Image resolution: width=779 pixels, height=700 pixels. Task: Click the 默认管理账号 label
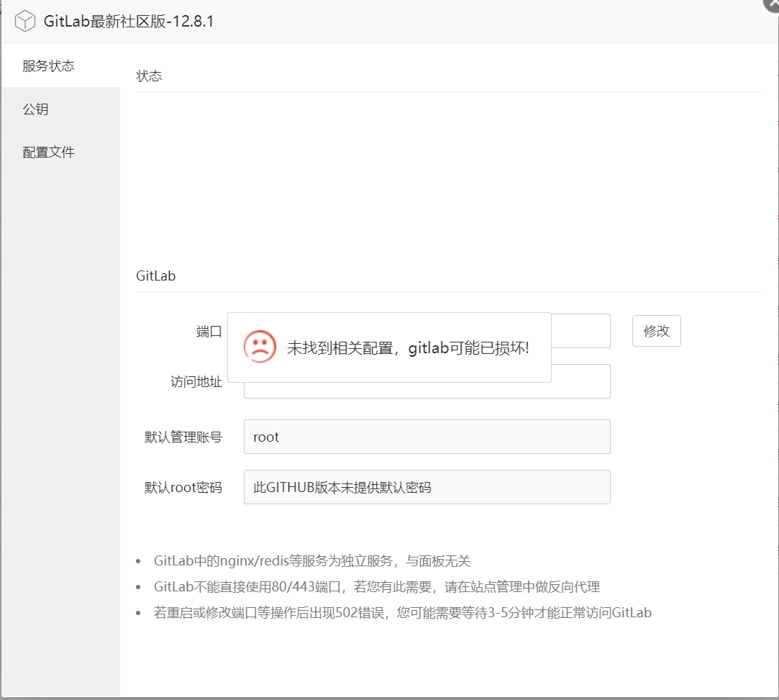(x=183, y=437)
